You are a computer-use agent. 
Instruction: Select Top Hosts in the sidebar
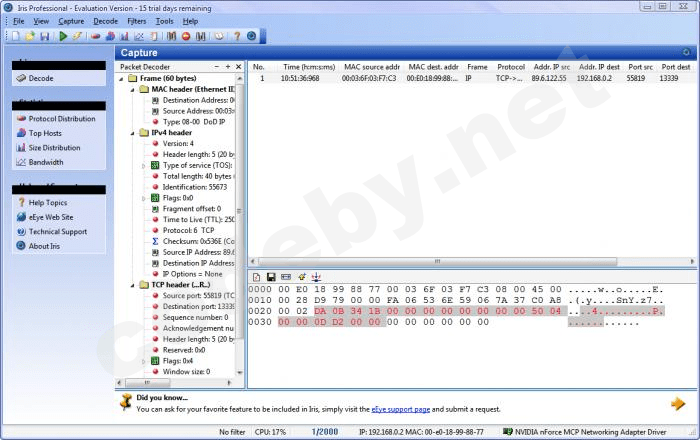click(x=45, y=133)
